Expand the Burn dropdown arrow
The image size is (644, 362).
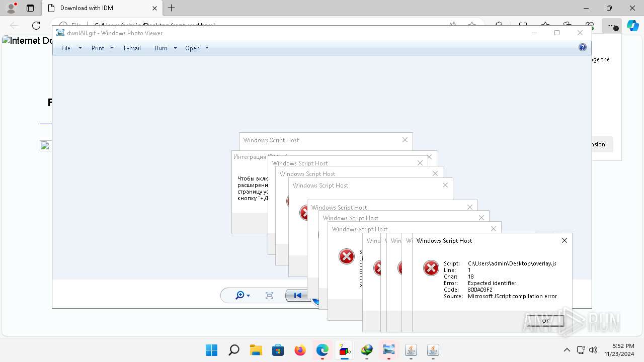(x=175, y=48)
